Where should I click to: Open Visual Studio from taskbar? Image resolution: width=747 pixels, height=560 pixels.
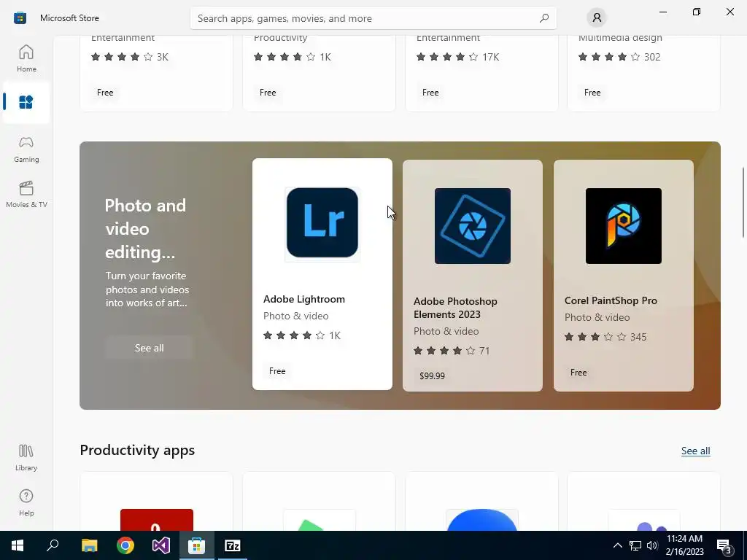pyautogui.click(x=161, y=545)
